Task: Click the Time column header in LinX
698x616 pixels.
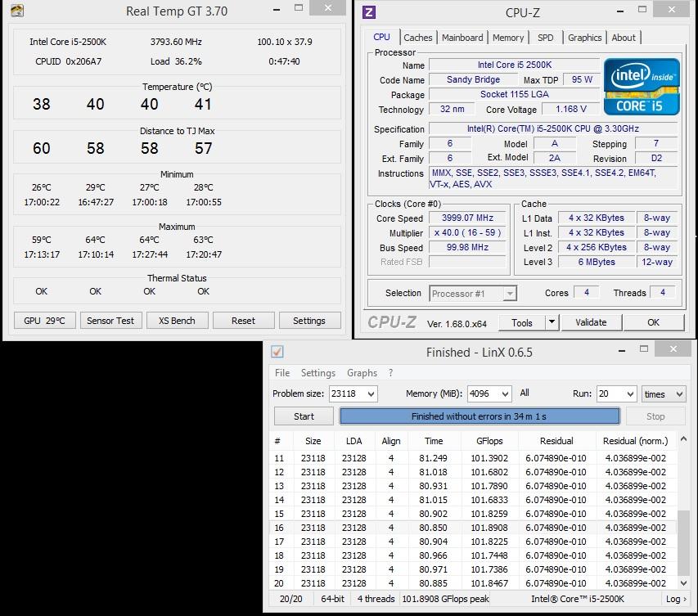Action: coord(434,441)
